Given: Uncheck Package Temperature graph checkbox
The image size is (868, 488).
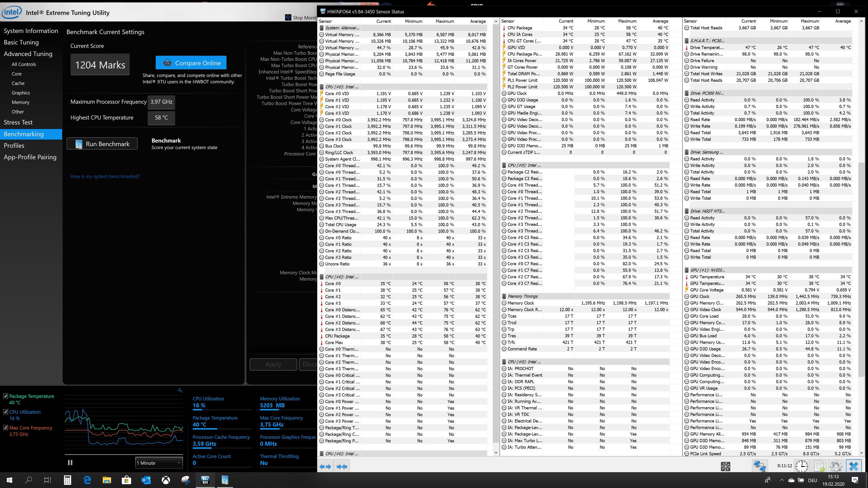Looking at the screenshot, I should (x=5, y=396).
